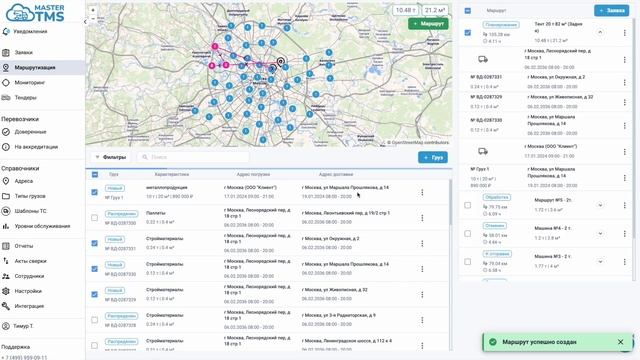640x360 pixels.
Task: Click Мониторинг sidebar icon
Action: [x=6, y=82]
